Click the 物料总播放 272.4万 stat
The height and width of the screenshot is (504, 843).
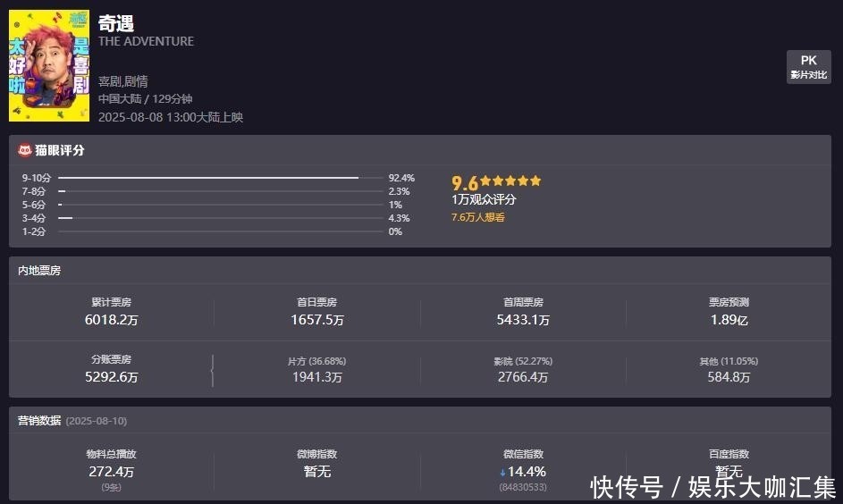(112, 464)
